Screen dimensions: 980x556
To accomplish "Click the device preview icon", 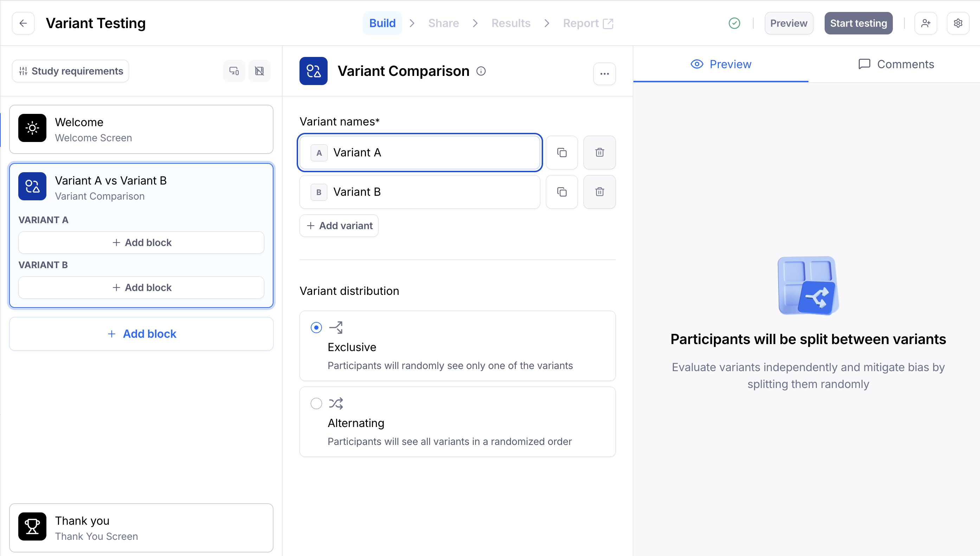I will coord(234,71).
